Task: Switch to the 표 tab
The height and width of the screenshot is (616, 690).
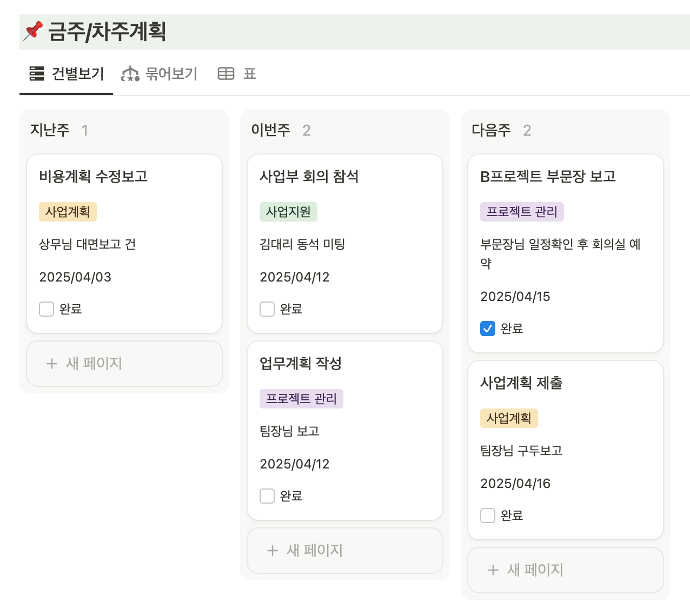Action: [237, 74]
